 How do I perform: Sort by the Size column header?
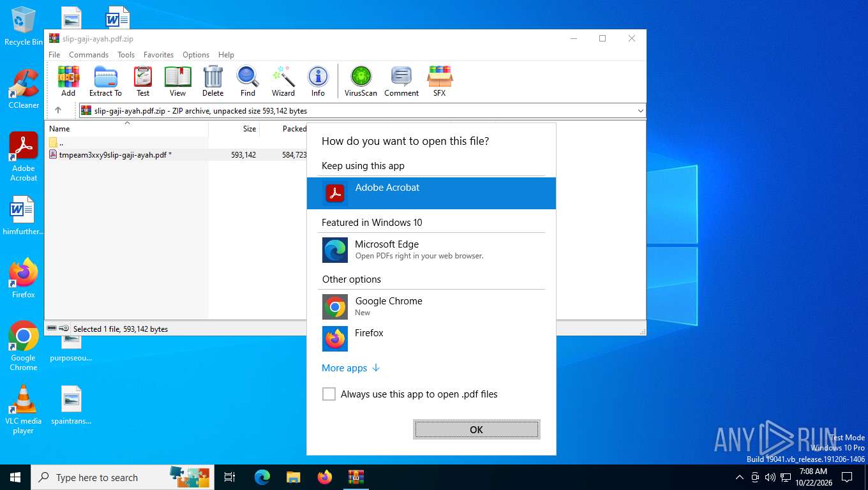[234, 128]
